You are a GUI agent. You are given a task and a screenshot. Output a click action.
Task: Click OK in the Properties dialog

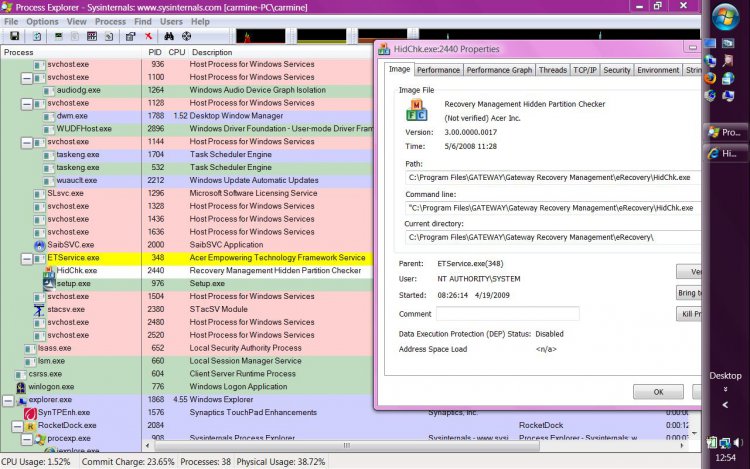(x=658, y=392)
